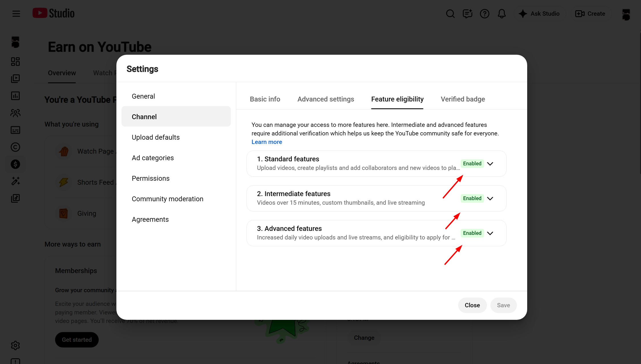Open the Help question mark icon

[484, 14]
